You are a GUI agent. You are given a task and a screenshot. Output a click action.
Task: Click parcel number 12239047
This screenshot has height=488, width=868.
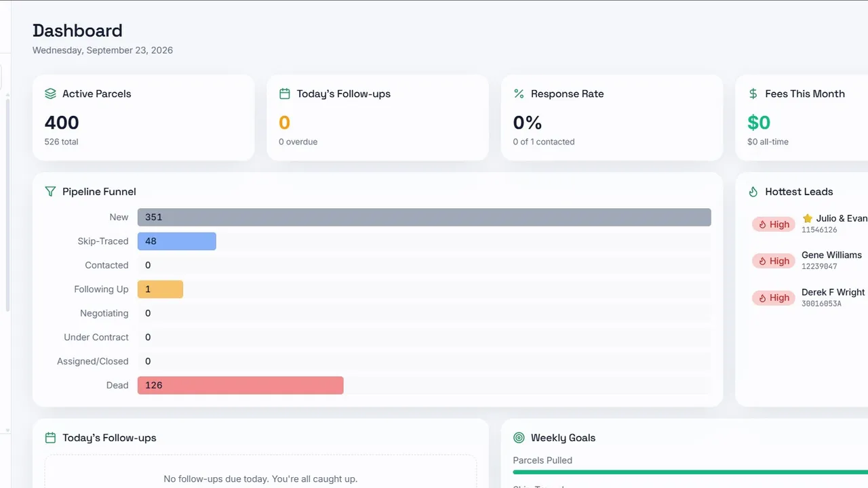point(819,267)
